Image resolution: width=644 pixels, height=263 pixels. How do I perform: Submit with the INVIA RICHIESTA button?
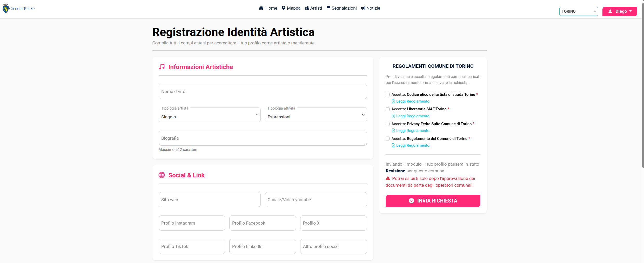click(x=433, y=201)
